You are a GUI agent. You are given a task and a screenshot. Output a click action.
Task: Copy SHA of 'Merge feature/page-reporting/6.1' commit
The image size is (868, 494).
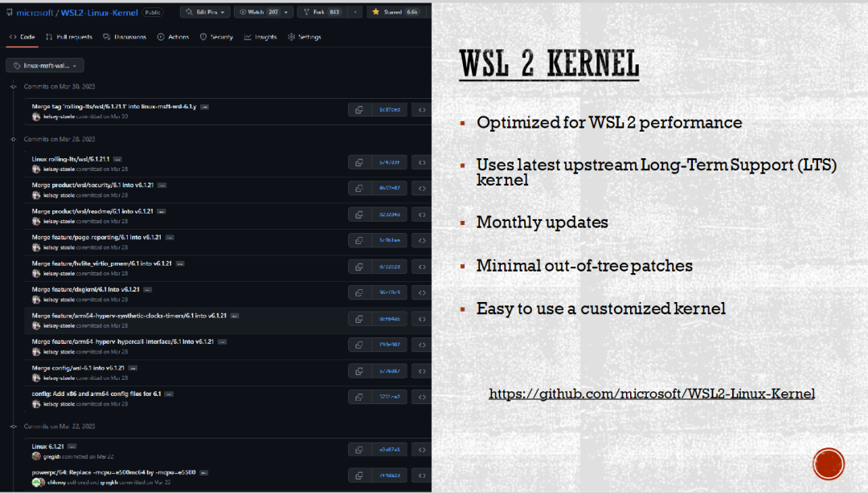point(359,241)
